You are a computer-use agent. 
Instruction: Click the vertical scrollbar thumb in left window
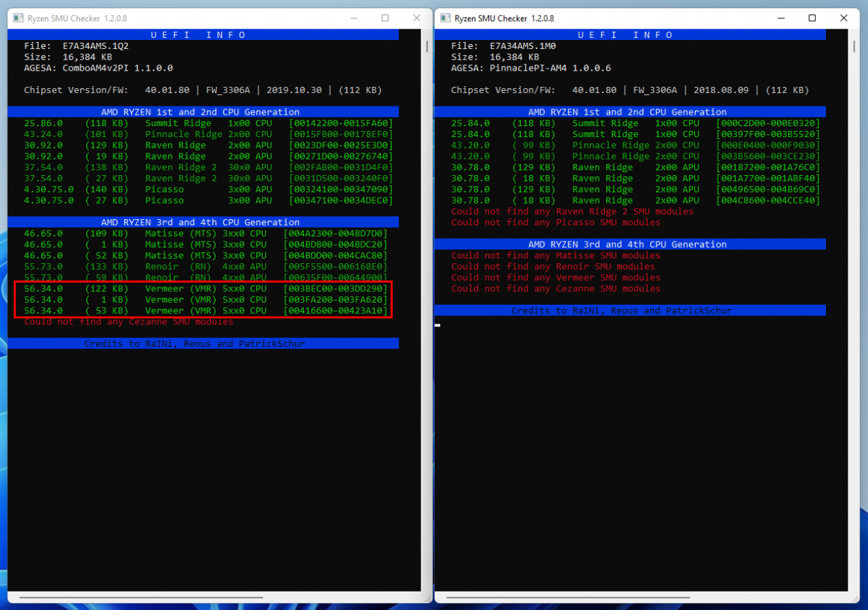(x=427, y=46)
